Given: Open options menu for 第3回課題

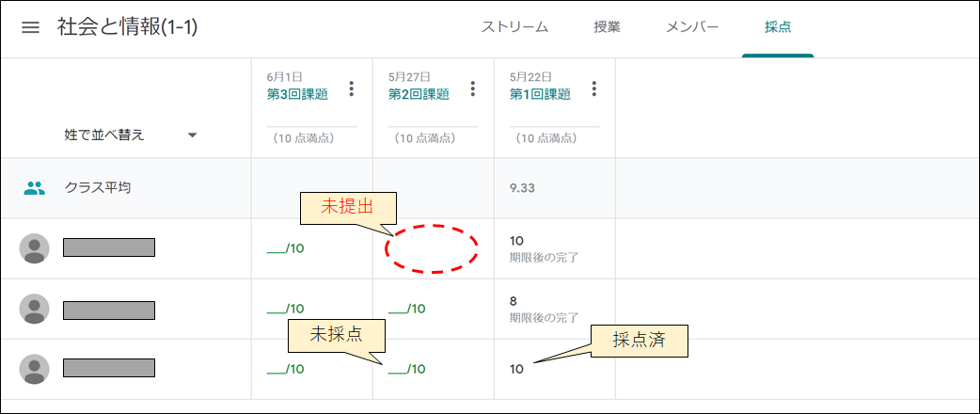Looking at the screenshot, I should (x=351, y=88).
